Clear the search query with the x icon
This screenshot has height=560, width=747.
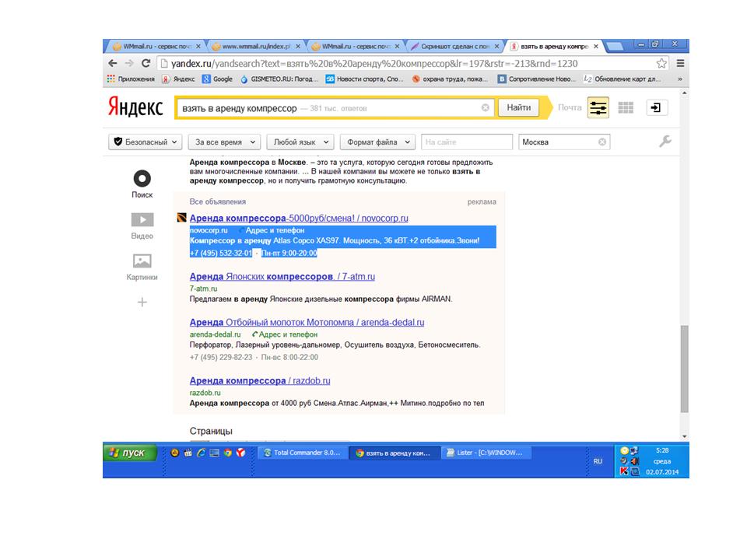click(486, 107)
